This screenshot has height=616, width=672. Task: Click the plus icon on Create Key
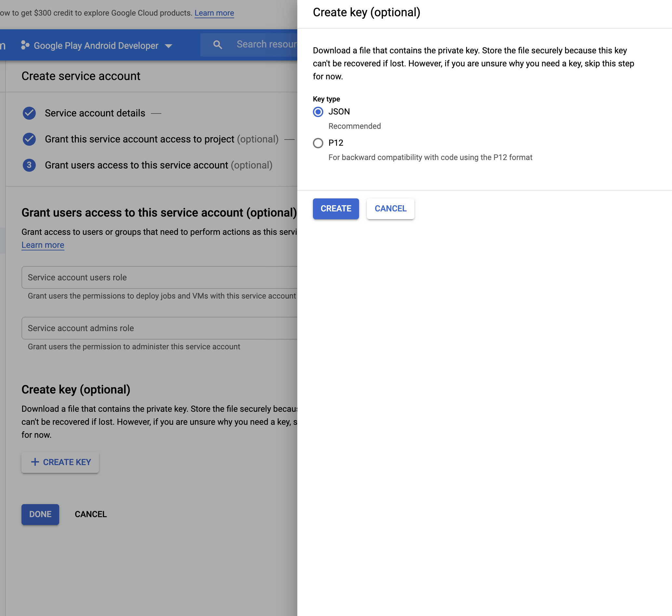click(35, 462)
